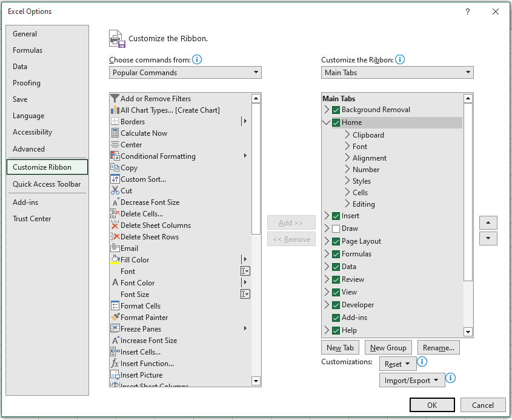Image resolution: width=512 pixels, height=420 pixels.
Task: Click the Font Color letter A icon
Action: tap(115, 282)
